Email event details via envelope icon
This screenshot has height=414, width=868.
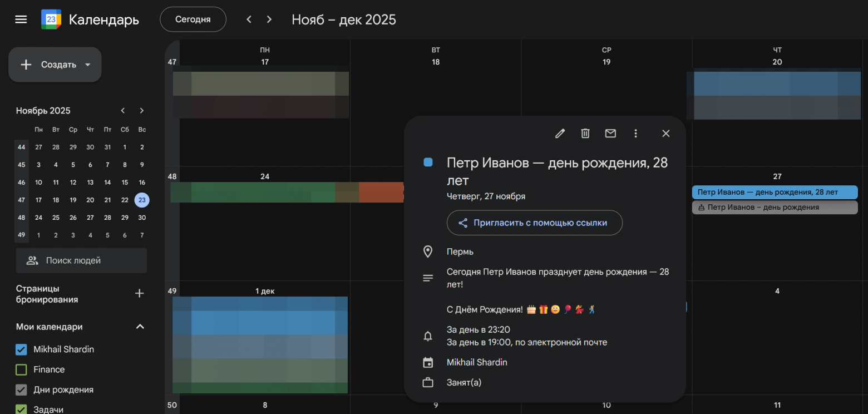[610, 134]
